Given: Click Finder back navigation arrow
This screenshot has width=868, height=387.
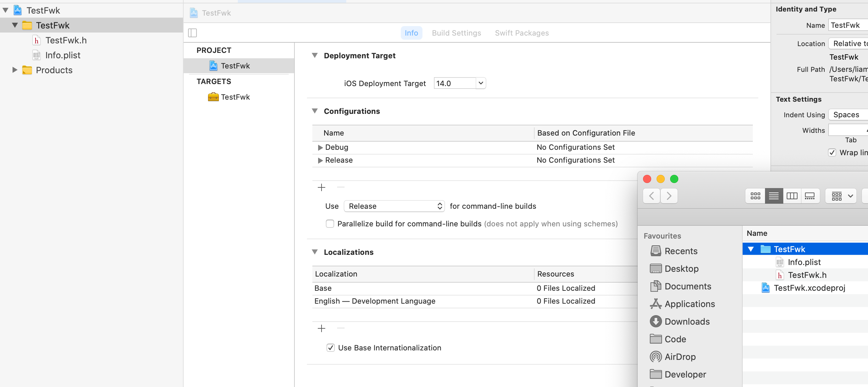Looking at the screenshot, I should [651, 196].
